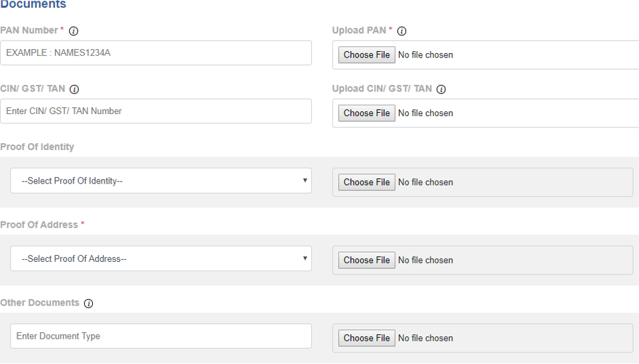
Task: Focus the PAN Number input field
Action: [155, 53]
